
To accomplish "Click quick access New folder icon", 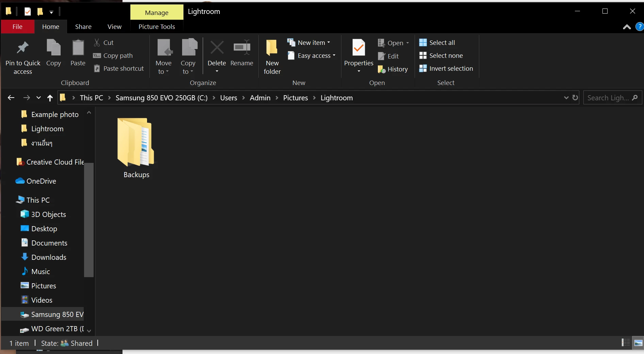I will [x=40, y=12].
